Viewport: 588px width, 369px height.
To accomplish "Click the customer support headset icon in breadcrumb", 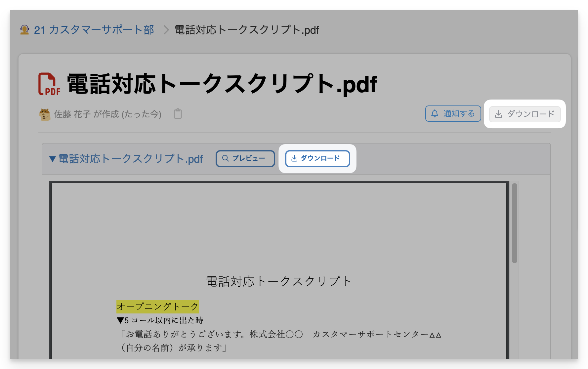I will coord(24,30).
